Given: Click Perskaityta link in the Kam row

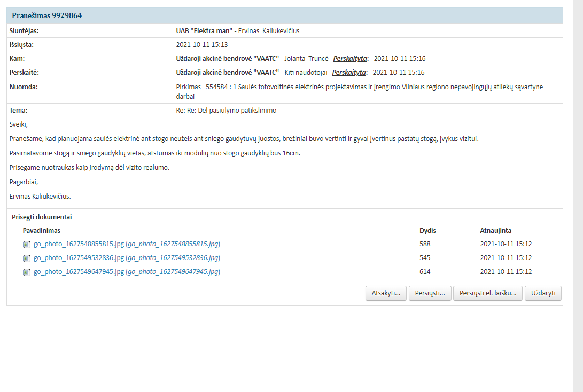Looking at the screenshot, I should tap(351, 59).
